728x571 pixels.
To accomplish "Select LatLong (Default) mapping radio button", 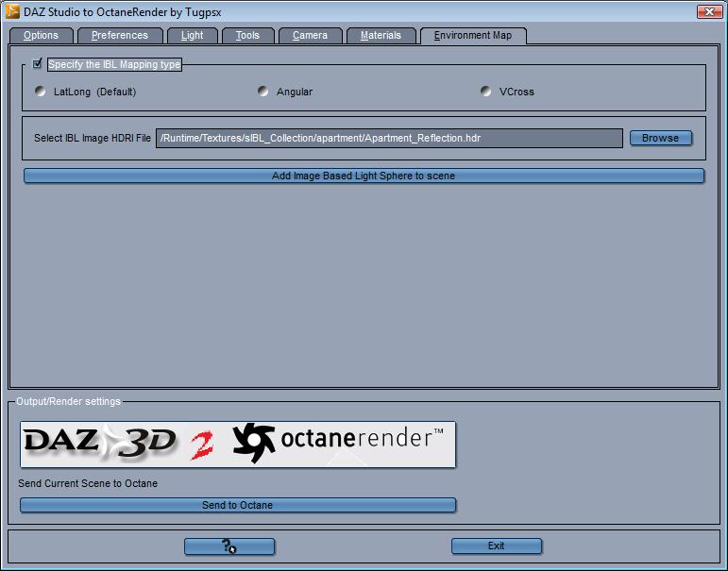I will [x=41, y=91].
